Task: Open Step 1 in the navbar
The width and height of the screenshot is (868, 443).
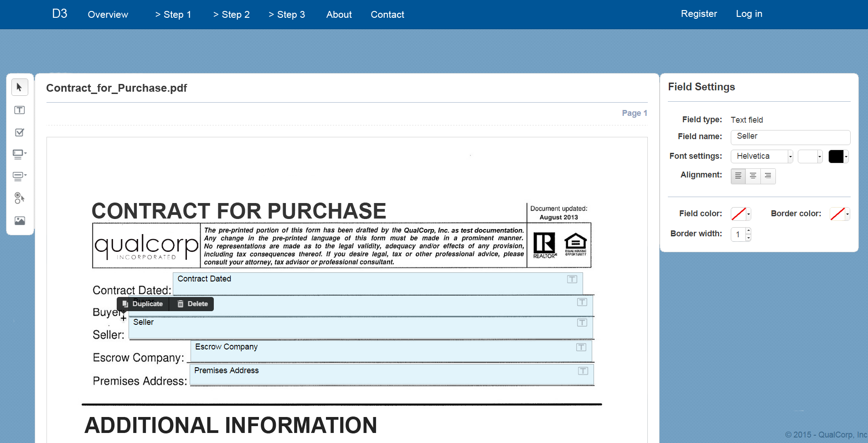Action: click(173, 15)
